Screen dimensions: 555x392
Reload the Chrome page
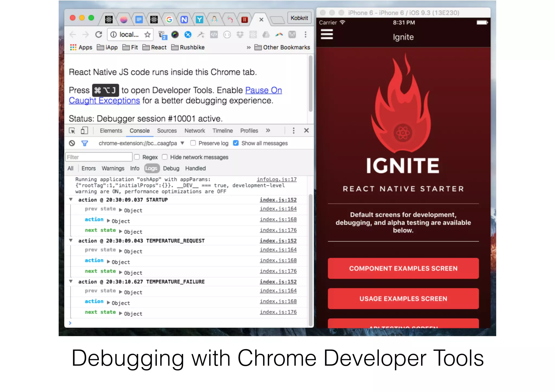click(x=99, y=35)
